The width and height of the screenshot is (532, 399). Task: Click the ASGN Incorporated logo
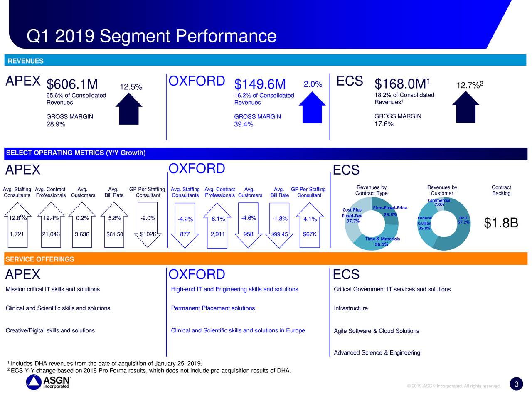tap(47, 382)
